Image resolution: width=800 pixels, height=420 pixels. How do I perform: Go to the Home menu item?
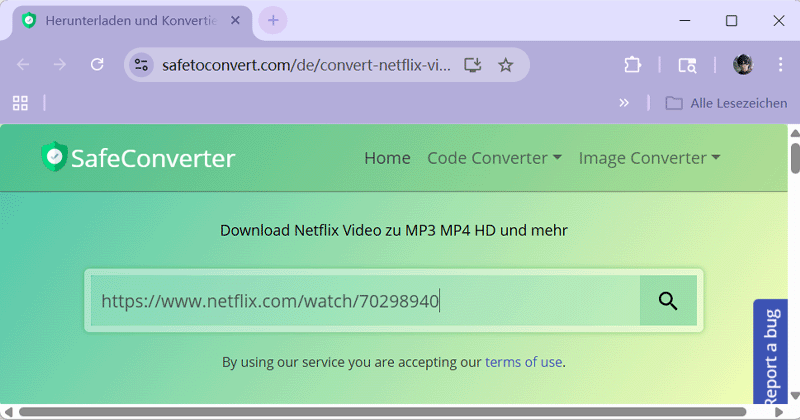point(387,158)
